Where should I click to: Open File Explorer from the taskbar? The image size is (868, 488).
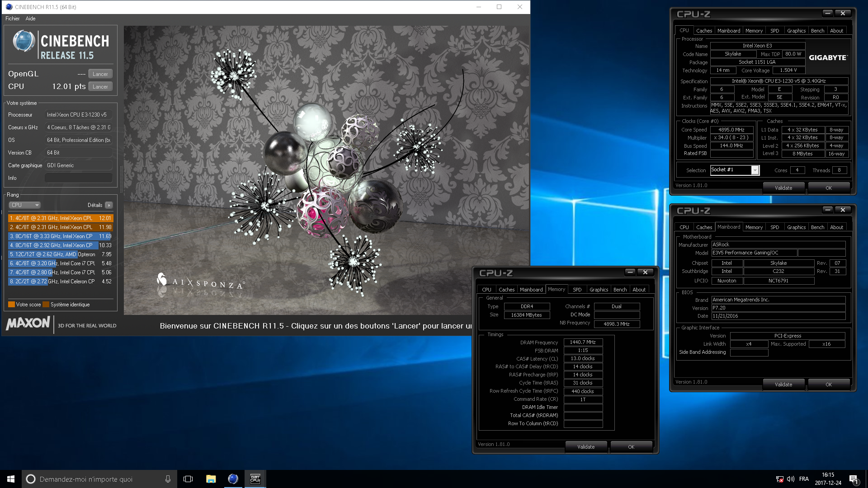[211, 479]
